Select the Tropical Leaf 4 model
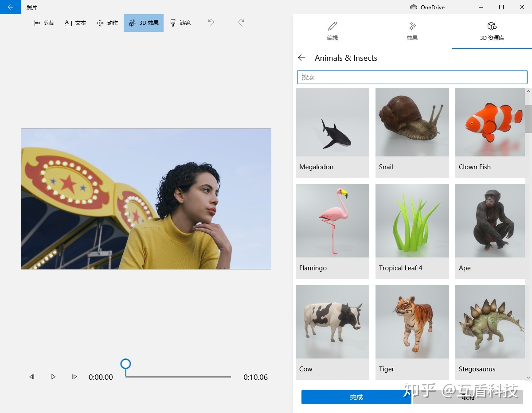Image resolution: width=532 pixels, height=413 pixels. [412, 231]
